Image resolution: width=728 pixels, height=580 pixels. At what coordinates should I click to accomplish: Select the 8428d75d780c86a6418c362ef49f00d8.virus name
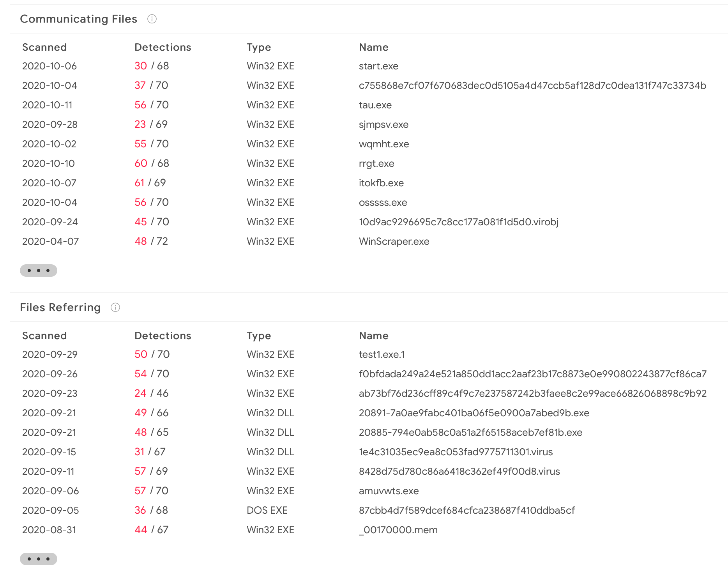point(459,471)
